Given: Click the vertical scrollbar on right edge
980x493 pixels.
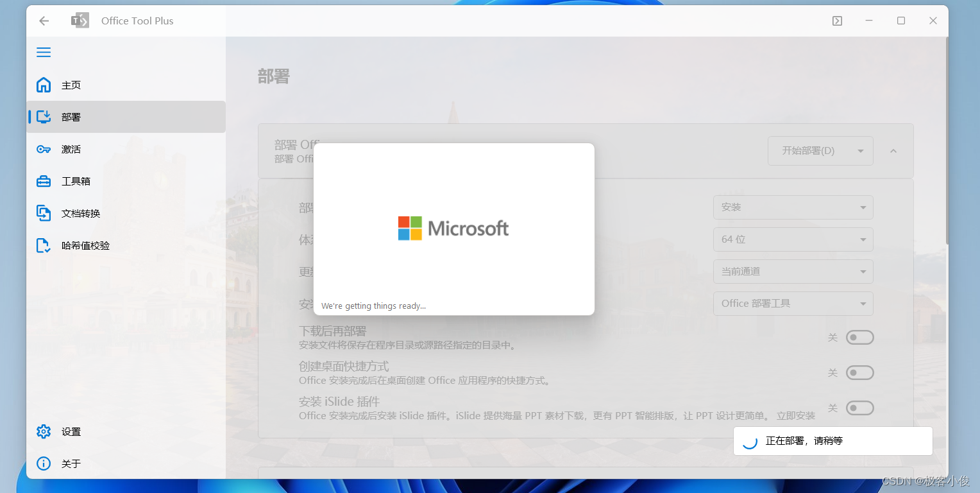Looking at the screenshot, I should click(x=946, y=141).
